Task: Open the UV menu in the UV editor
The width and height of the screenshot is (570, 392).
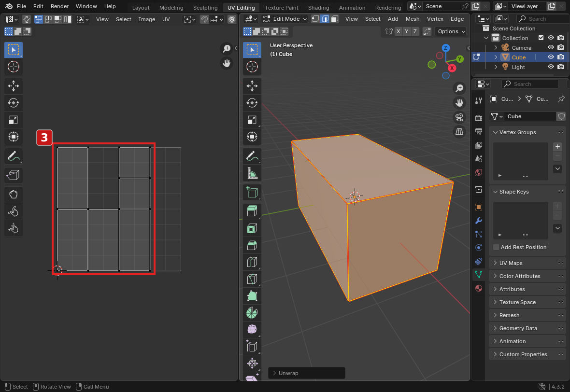Action: point(166,19)
